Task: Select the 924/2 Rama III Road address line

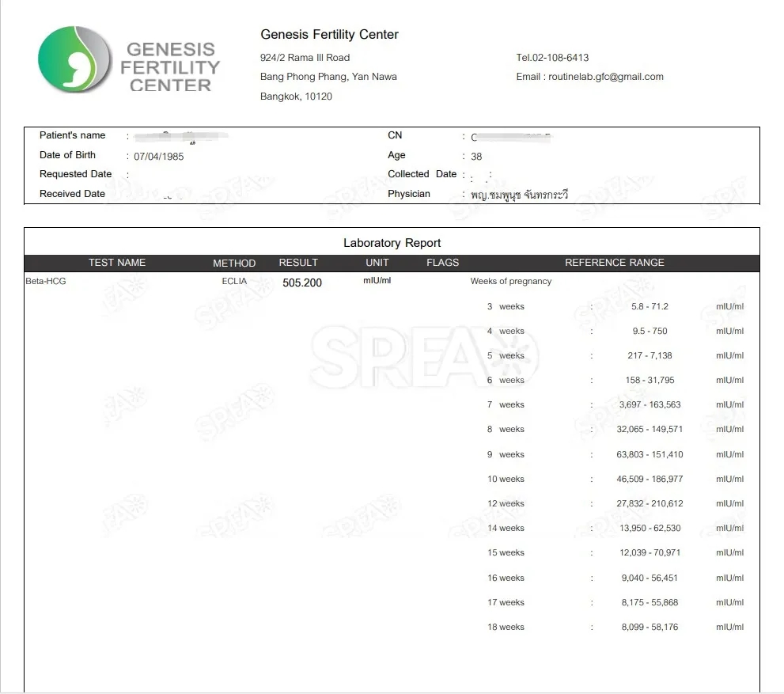Action: pyautogui.click(x=305, y=58)
